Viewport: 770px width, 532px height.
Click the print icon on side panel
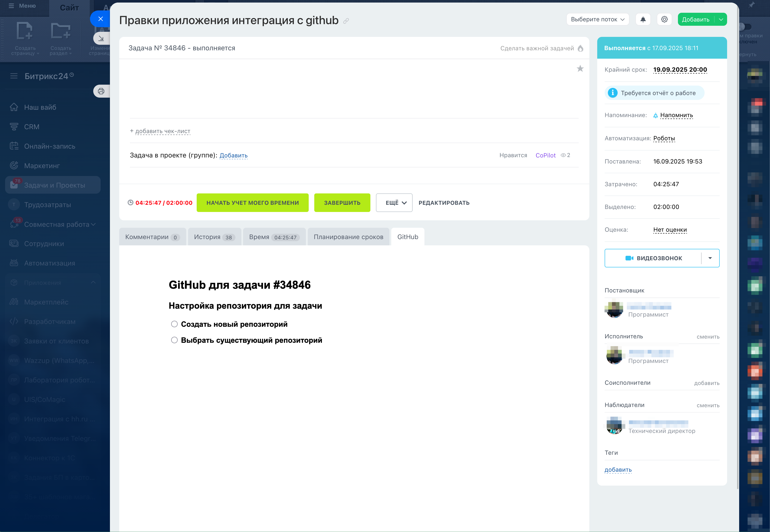click(101, 91)
